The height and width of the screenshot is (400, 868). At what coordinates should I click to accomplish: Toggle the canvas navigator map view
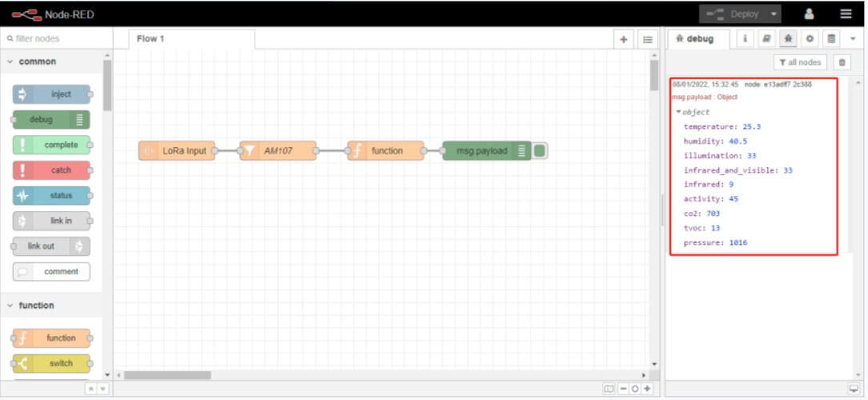click(x=610, y=389)
